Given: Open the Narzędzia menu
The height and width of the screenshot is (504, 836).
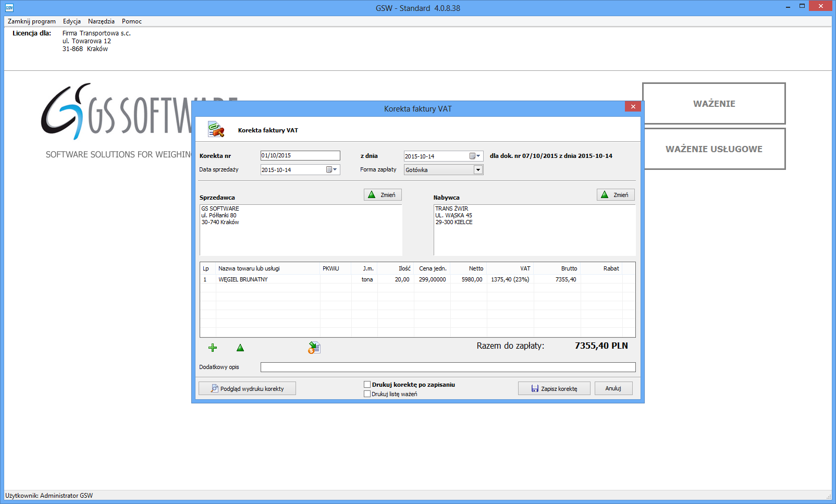Looking at the screenshot, I should coord(101,21).
